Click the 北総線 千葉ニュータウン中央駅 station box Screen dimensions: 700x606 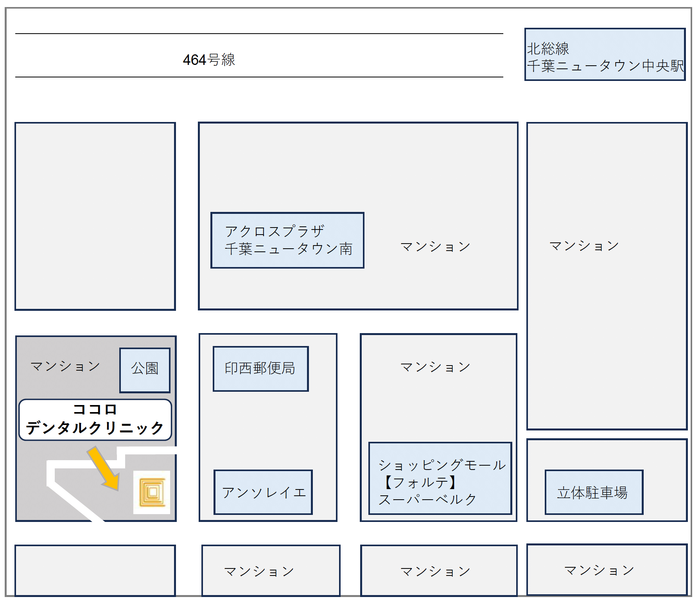click(x=605, y=54)
